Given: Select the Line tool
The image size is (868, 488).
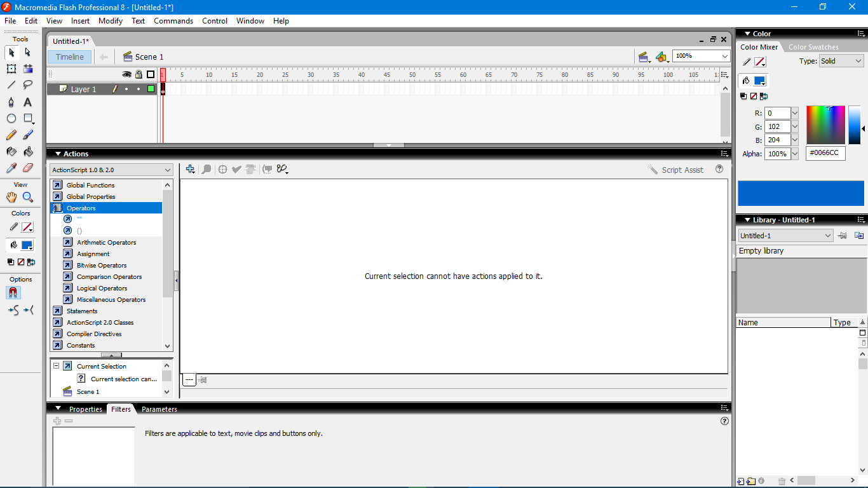Looking at the screenshot, I should (11, 85).
